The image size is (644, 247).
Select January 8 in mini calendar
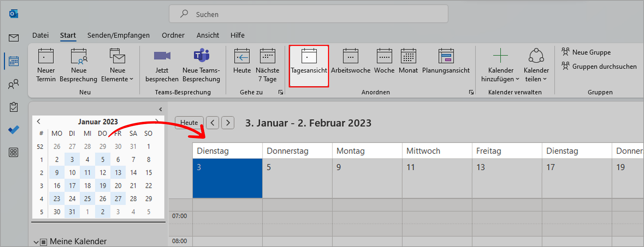pyautogui.click(x=148, y=160)
